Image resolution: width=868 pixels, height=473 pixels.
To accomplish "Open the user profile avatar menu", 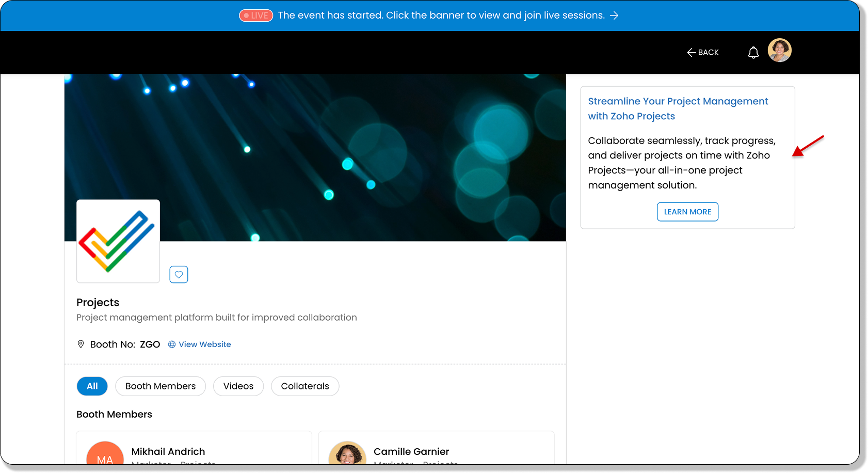I will coord(779,51).
